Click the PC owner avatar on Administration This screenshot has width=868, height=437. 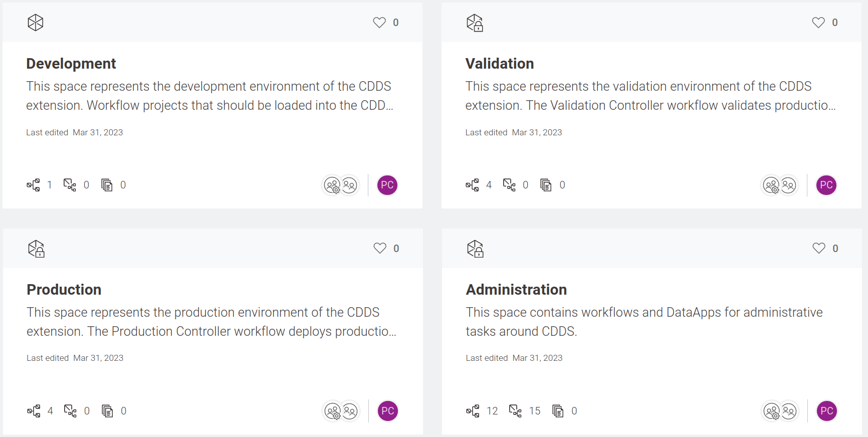click(827, 411)
